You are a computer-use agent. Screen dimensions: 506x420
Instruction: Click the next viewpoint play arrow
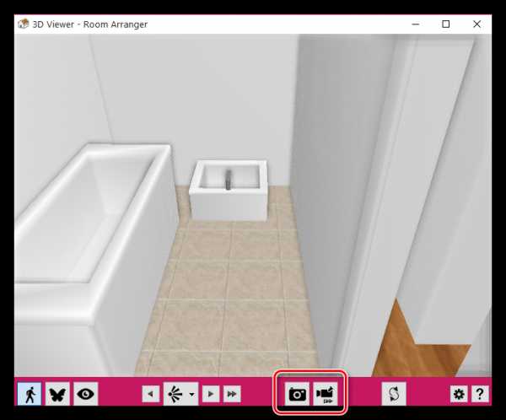click(x=212, y=394)
